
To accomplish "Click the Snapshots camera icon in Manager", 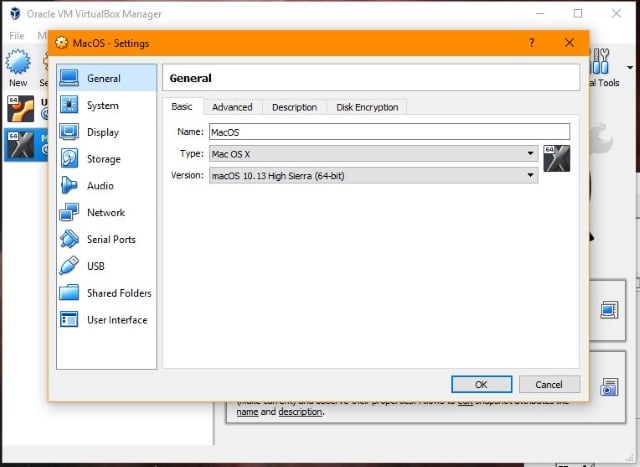I will [609, 387].
